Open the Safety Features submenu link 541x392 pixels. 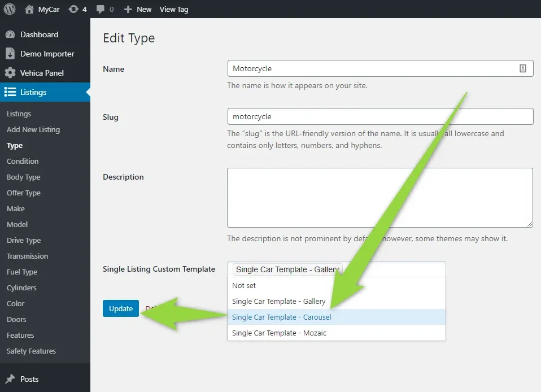(32, 351)
